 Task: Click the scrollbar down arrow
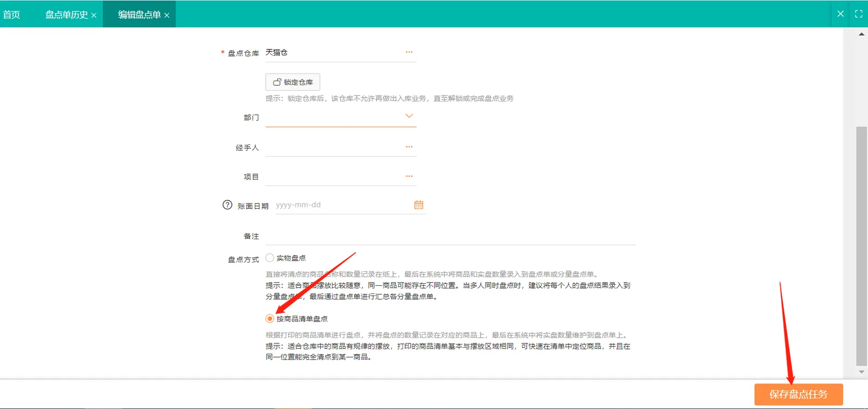tap(861, 372)
